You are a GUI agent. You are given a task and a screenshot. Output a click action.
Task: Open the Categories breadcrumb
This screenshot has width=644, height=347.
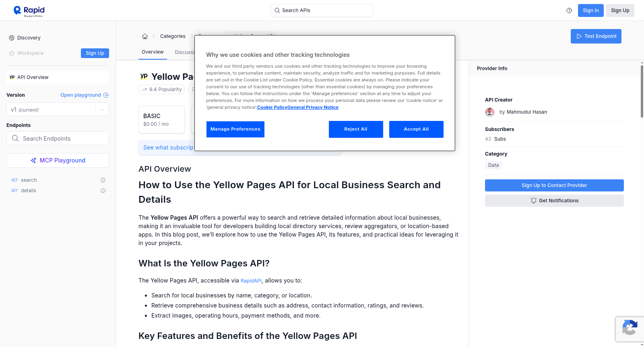(x=173, y=36)
